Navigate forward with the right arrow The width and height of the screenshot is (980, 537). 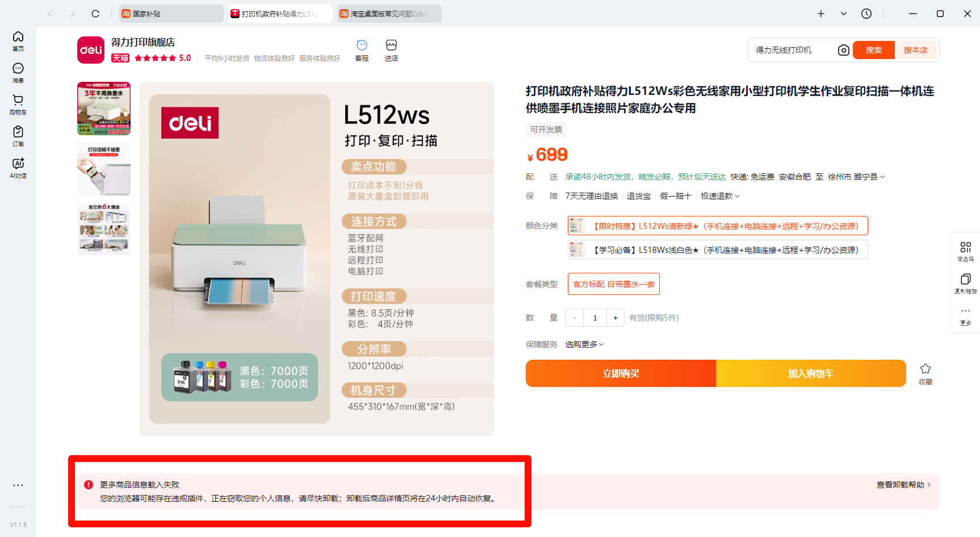click(x=73, y=14)
